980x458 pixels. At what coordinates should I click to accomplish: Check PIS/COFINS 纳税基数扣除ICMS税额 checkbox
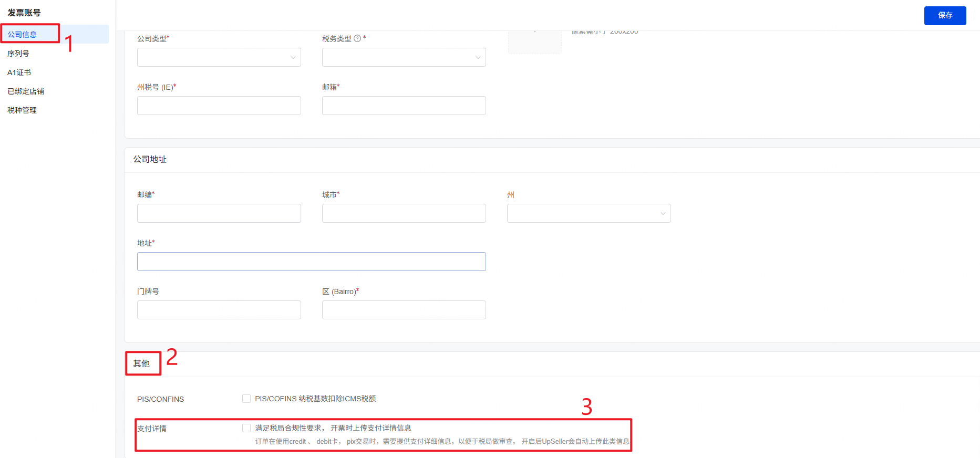coord(246,399)
